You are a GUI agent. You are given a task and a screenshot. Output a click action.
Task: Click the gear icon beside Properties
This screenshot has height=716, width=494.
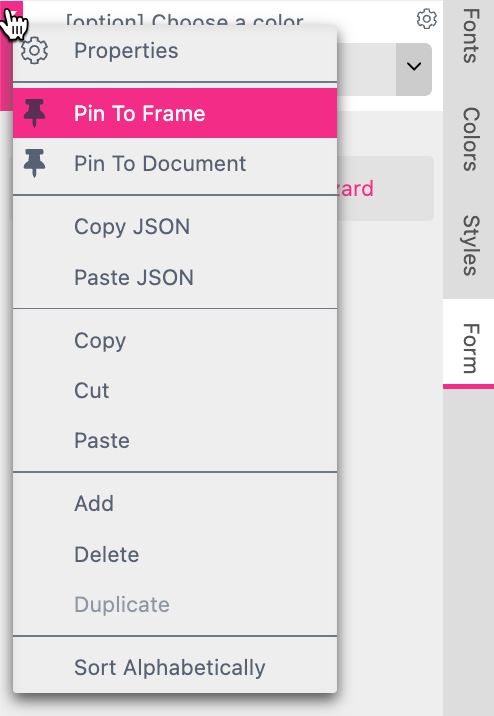click(x=34, y=51)
